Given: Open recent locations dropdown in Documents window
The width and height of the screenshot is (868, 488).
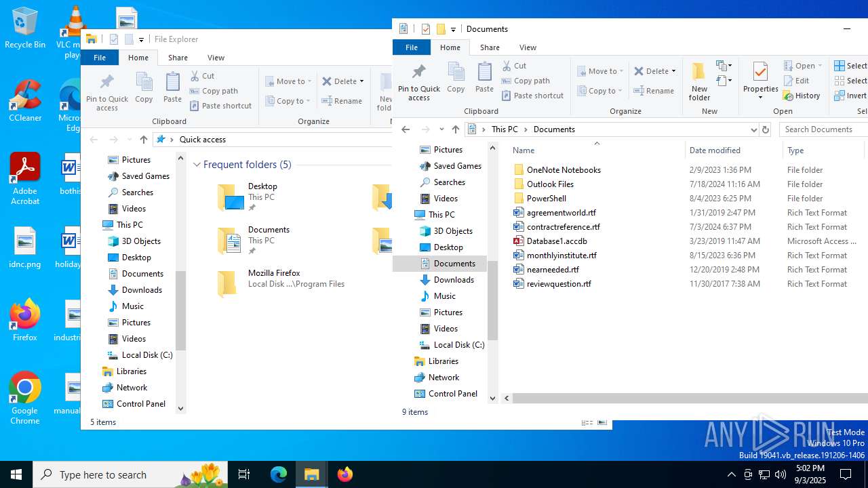Looking at the screenshot, I should 441,129.
